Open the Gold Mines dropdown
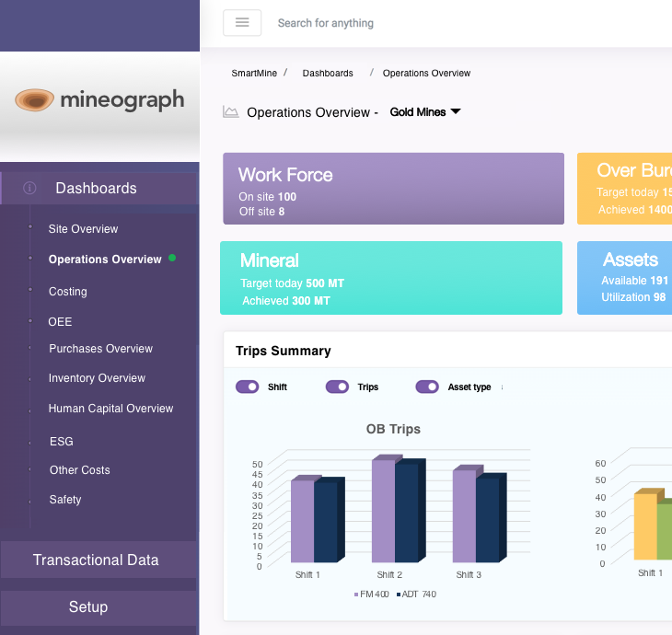672x635 pixels. coord(424,112)
